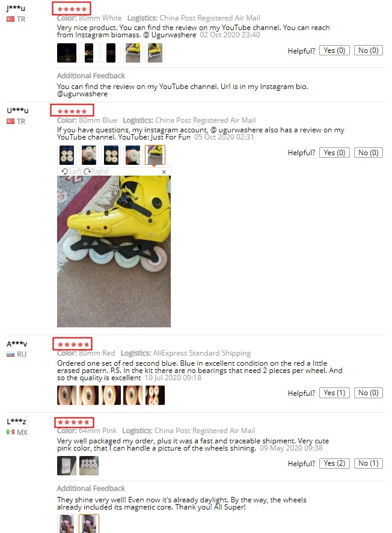Open first wheels pack thumbnail in U***u's review
Screen dimensions: 392x533
pyautogui.click(x=67, y=155)
